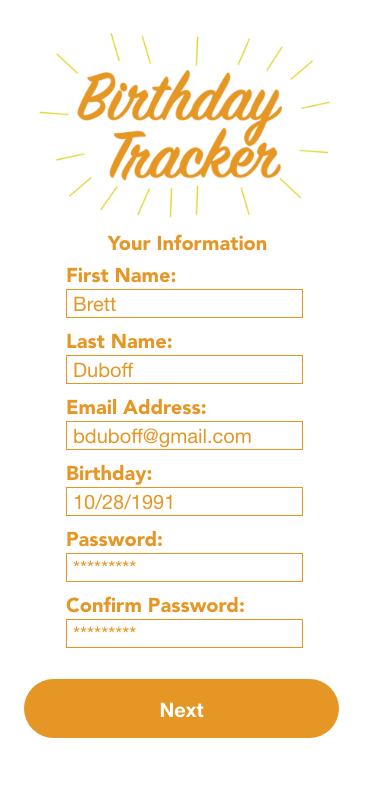Click the Birthday: field label

[109, 473]
